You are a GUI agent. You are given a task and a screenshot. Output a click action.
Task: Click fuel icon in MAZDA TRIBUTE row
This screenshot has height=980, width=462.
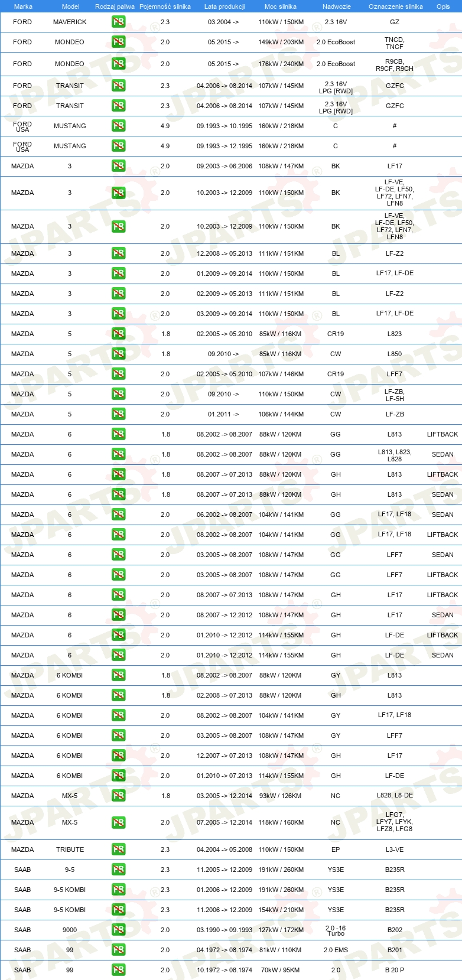(118, 849)
